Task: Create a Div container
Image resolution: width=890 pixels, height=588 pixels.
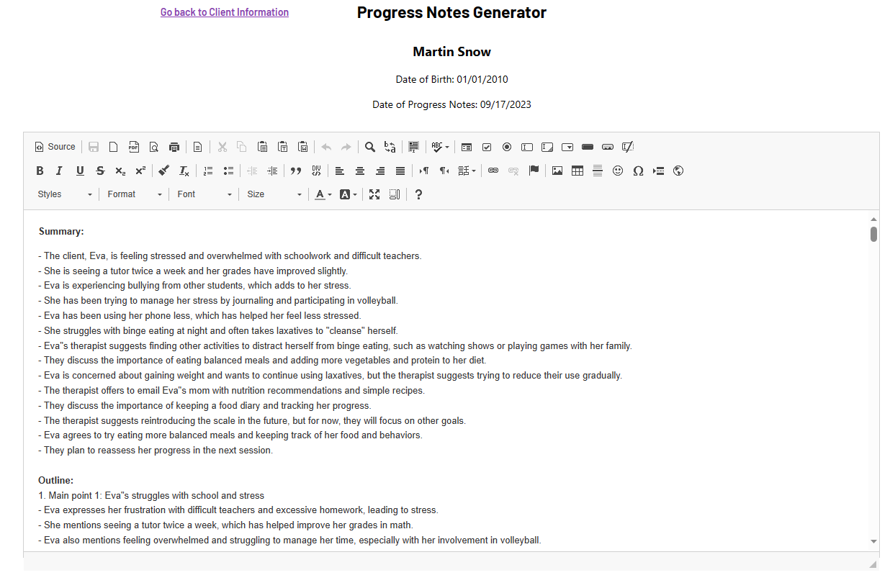Action: coord(316,171)
